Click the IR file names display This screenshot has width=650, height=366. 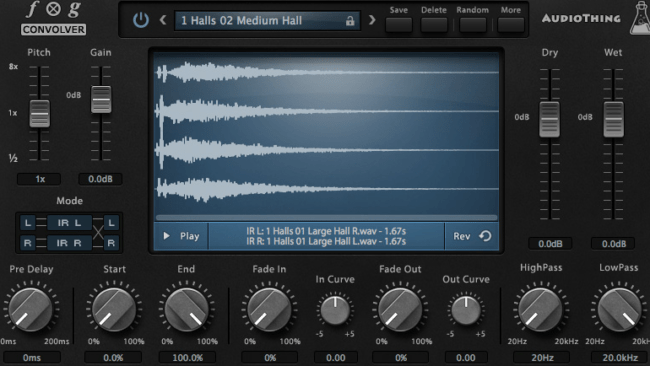[326, 236]
